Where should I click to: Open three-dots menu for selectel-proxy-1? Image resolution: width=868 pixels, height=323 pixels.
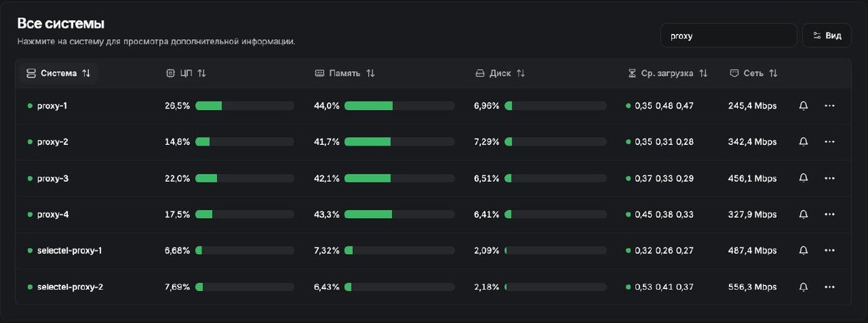[x=830, y=251]
